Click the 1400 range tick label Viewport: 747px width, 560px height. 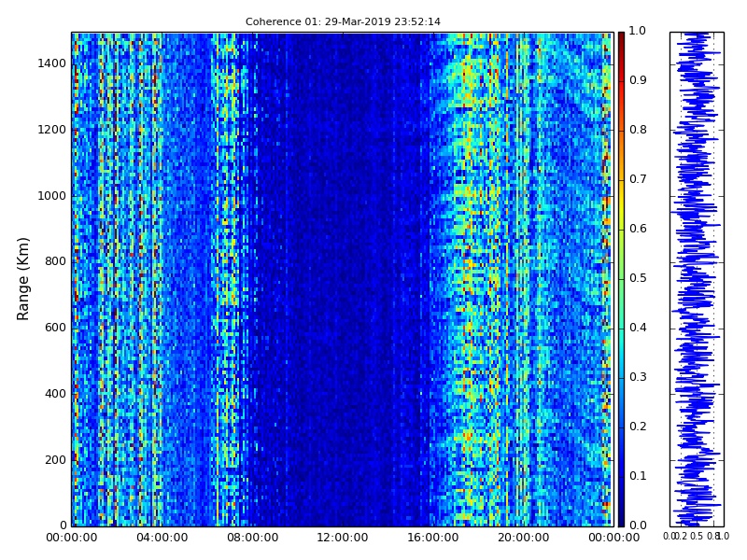(51, 63)
